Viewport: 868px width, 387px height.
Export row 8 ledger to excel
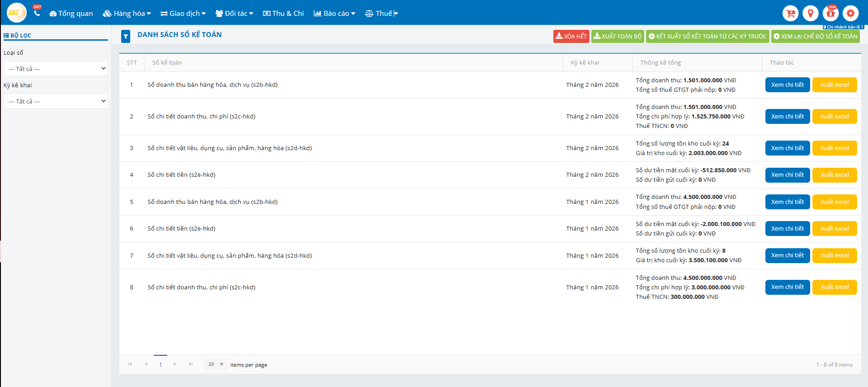tap(834, 287)
